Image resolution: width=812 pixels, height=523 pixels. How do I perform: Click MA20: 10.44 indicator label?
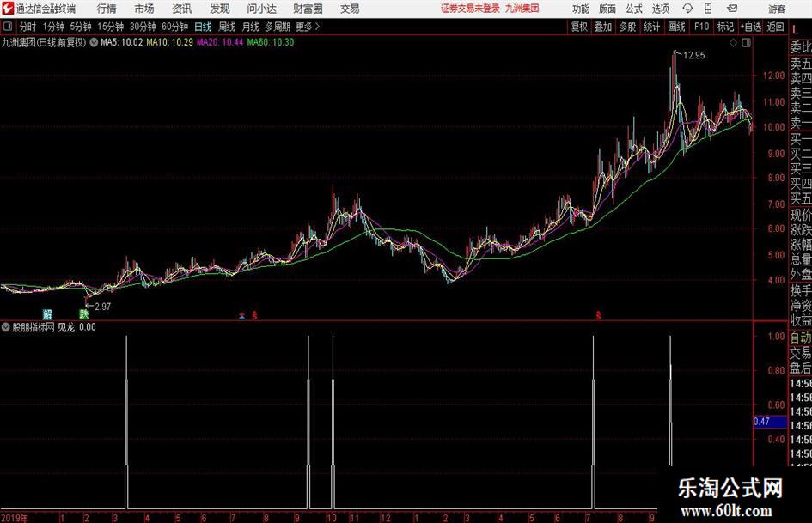point(220,42)
